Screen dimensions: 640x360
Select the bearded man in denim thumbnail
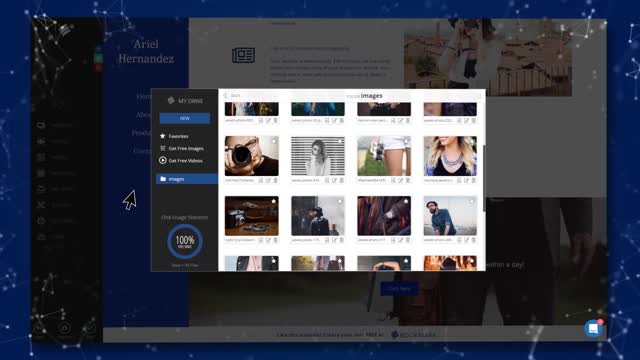[450, 216]
